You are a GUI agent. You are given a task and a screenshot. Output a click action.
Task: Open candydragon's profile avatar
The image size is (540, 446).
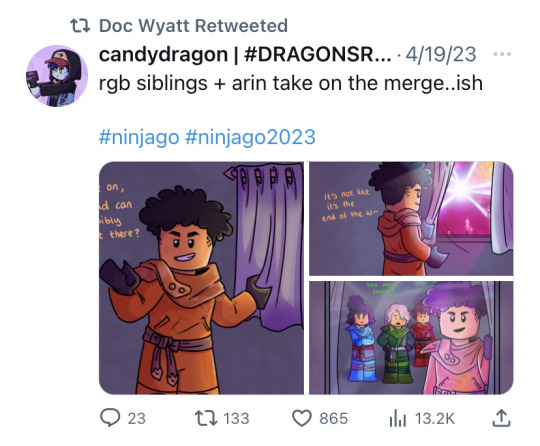(x=57, y=76)
